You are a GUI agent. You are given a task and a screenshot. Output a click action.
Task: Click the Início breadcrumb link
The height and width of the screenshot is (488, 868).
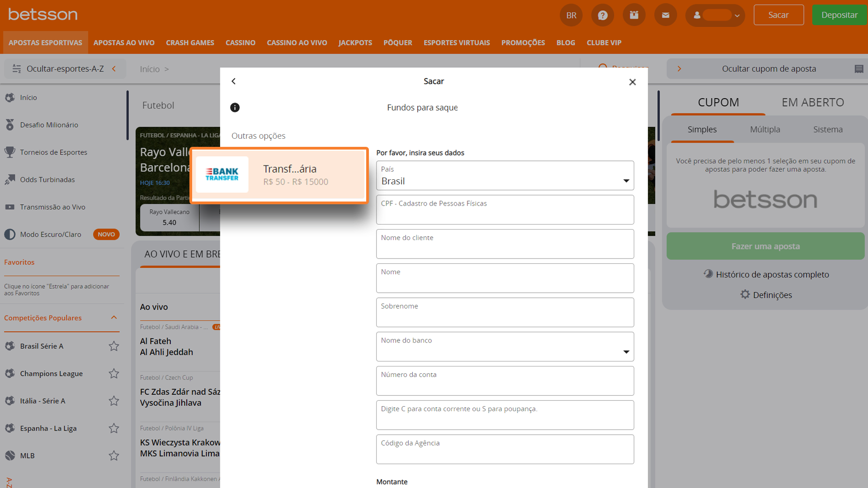[150, 69]
